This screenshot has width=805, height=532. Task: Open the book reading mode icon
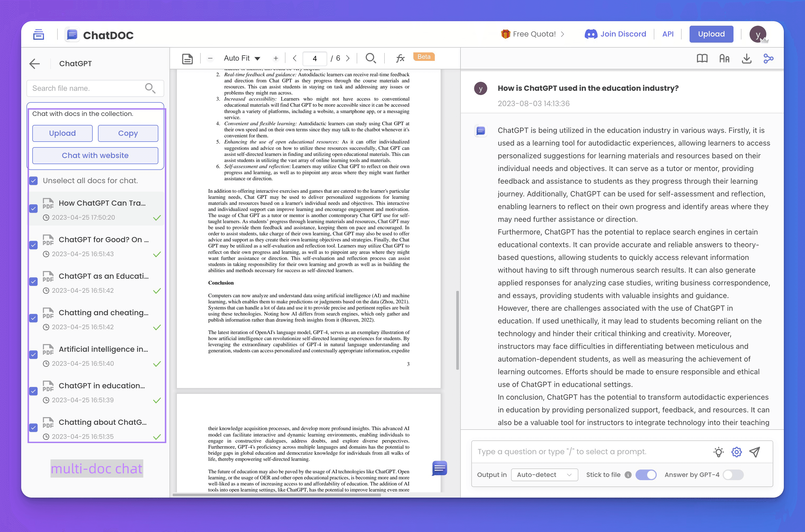pos(702,59)
